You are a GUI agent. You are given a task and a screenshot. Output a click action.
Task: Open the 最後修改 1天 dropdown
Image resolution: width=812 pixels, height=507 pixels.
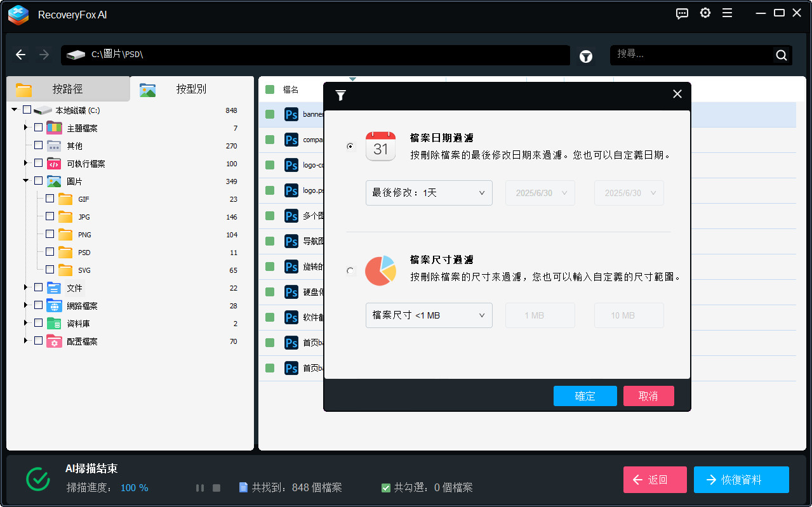429,192
